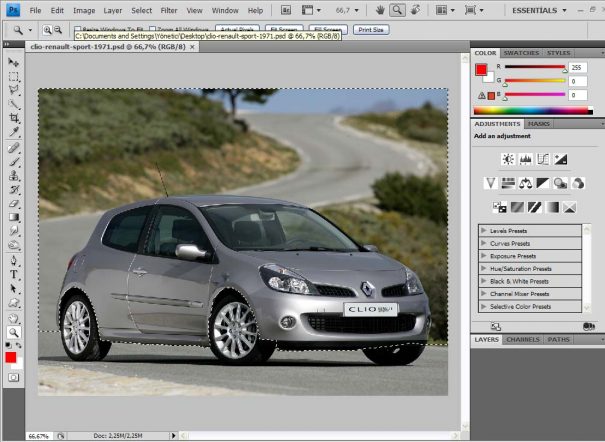Screen dimensions: 605x442
Task: Select the Eraser tool
Action: tap(14, 203)
